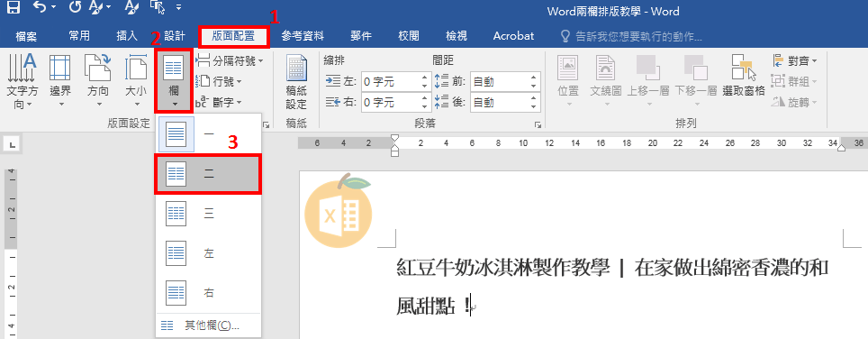Click the Undo arrow icon
The height and width of the screenshot is (339, 868).
(40, 7)
